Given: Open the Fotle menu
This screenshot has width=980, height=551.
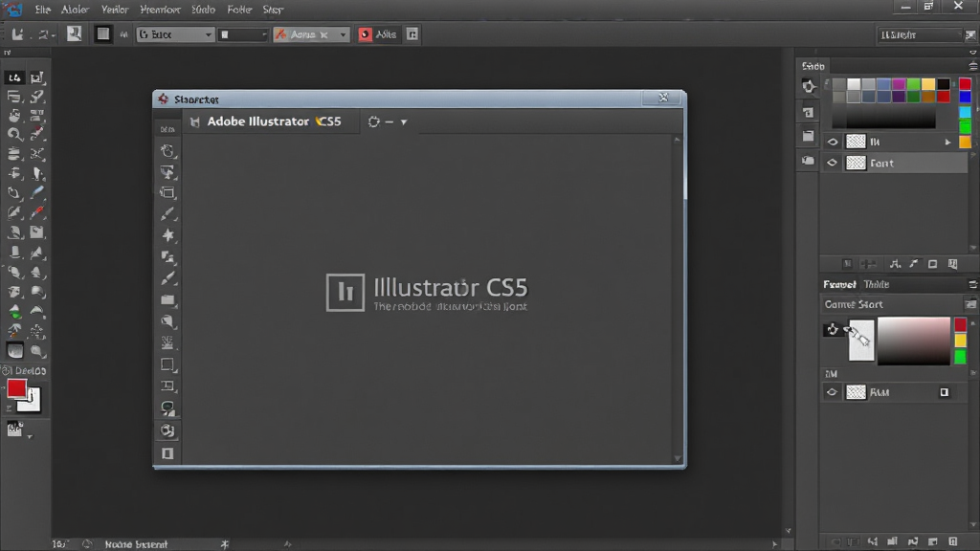Looking at the screenshot, I should 238,10.
